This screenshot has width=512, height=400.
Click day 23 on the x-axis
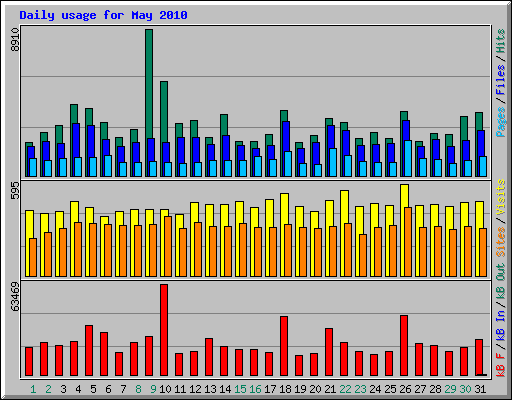click(x=360, y=389)
